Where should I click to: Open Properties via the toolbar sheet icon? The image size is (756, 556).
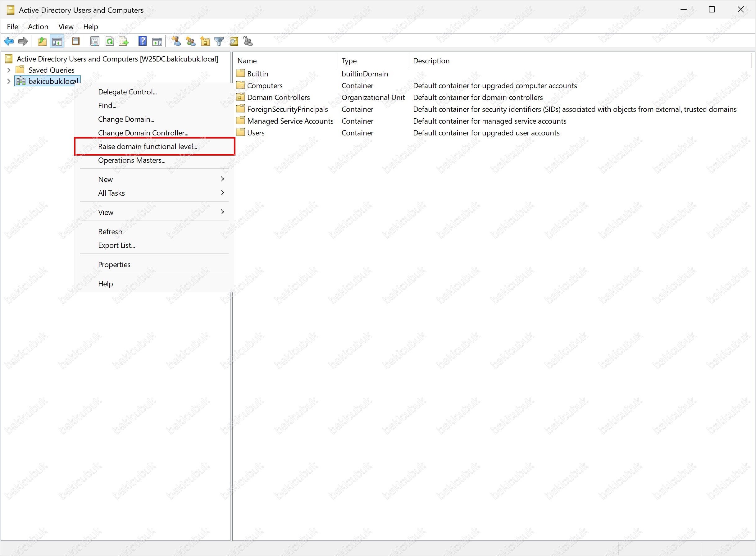95,41
